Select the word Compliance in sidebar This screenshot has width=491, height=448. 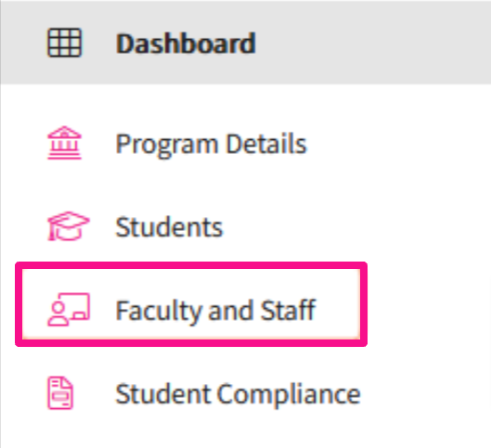tap(289, 395)
